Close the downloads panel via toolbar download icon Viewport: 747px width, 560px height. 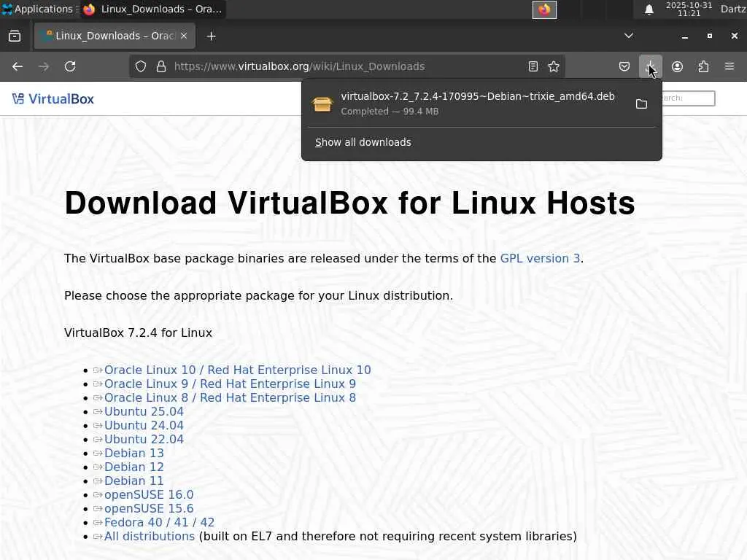(x=650, y=66)
